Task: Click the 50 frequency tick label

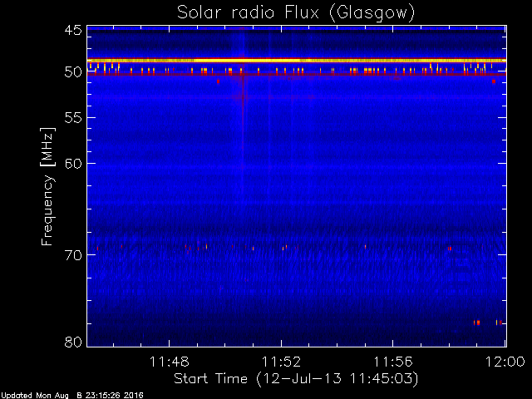Action: click(x=73, y=72)
